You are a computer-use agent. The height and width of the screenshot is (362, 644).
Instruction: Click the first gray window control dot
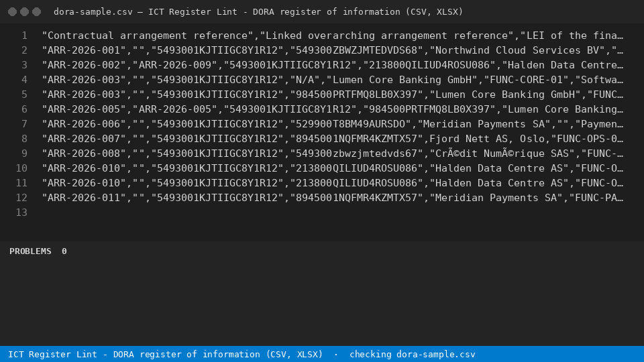[x=12, y=12]
